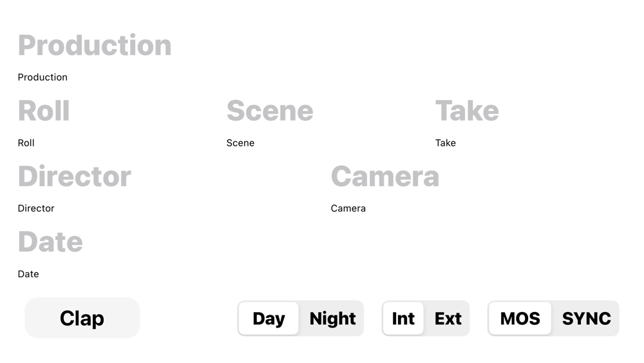Focus the large Take field

(x=467, y=111)
